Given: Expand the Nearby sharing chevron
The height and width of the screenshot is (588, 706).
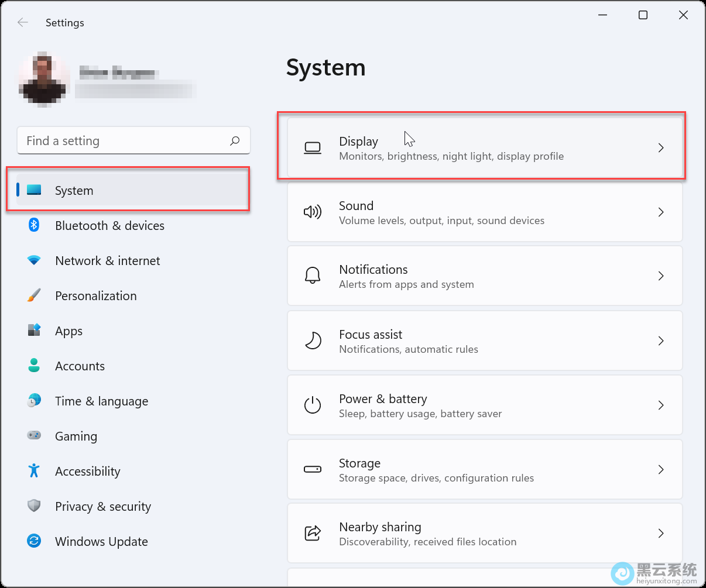Looking at the screenshot, I should tap(660, 533).
